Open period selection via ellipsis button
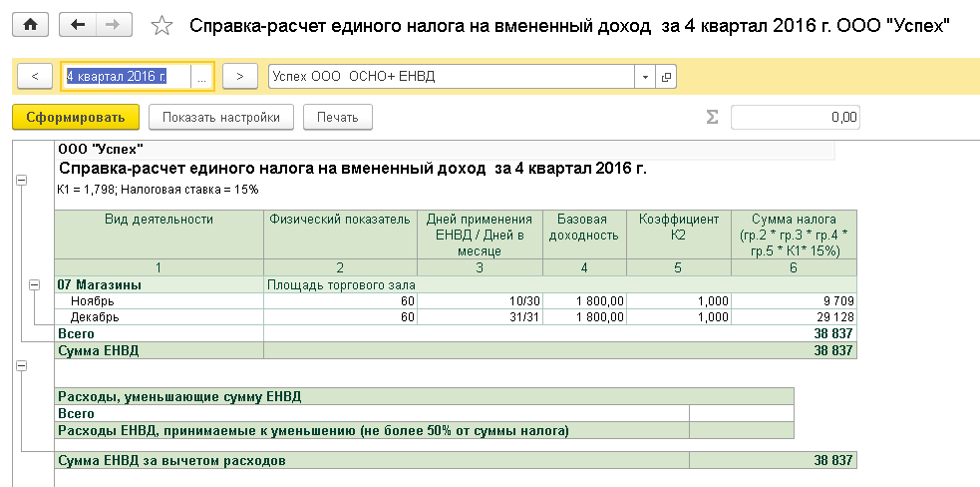The height and width of the screenshot is (487, 980). [201, 76]
